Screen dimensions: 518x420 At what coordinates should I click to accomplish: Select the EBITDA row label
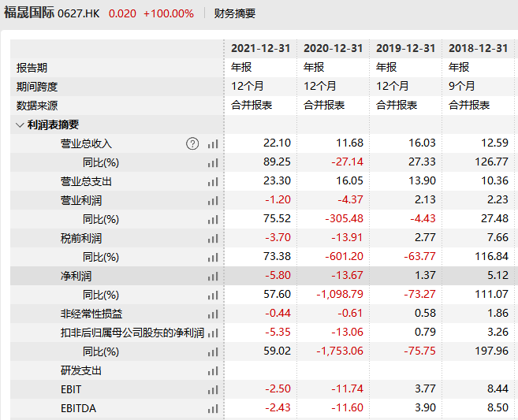pyautogui.click(x=78, y=408)
